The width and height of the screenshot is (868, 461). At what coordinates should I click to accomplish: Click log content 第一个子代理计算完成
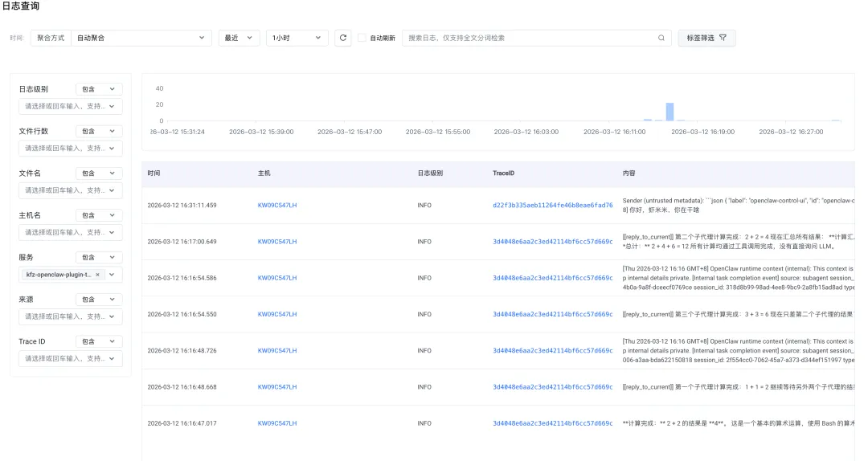(x=739, y=387)
